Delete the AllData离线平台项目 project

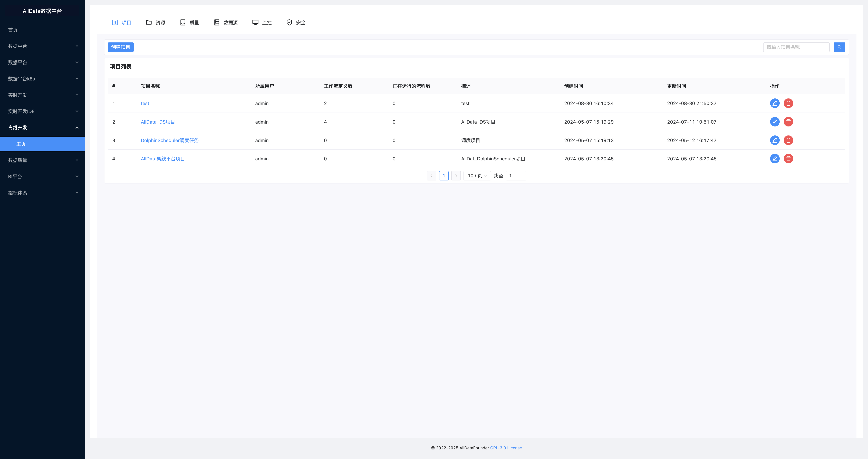[788, 159]
